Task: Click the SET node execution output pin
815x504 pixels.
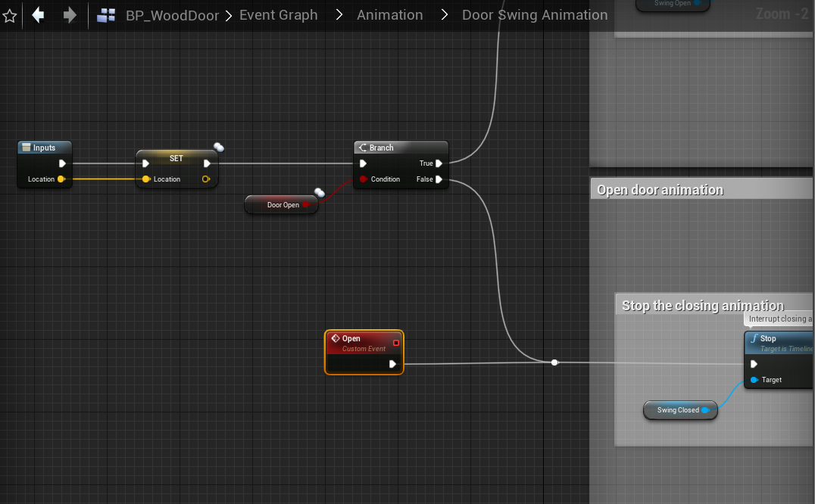Action: [x=207, y=163]
